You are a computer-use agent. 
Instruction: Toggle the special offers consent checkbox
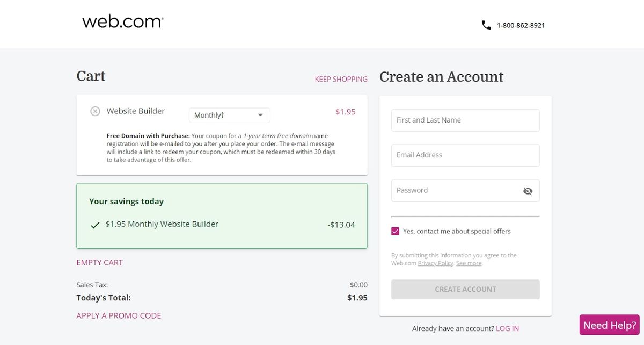(395, 231)
